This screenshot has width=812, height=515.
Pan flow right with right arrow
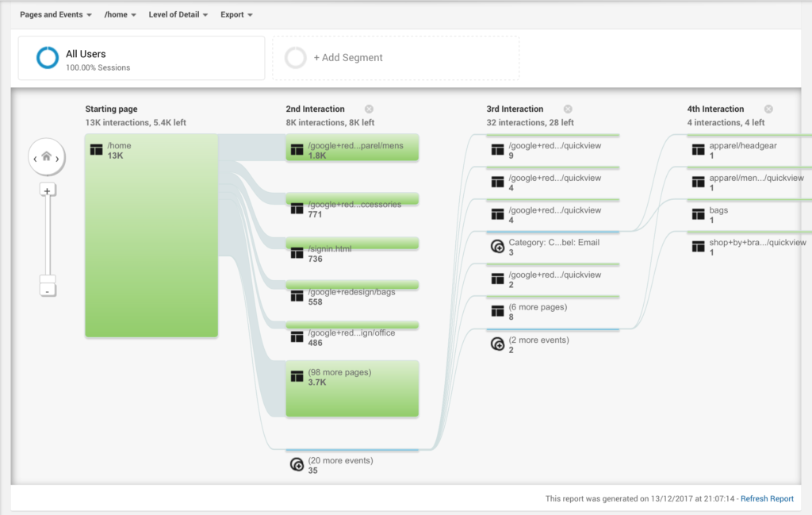(x=57, y=159)
